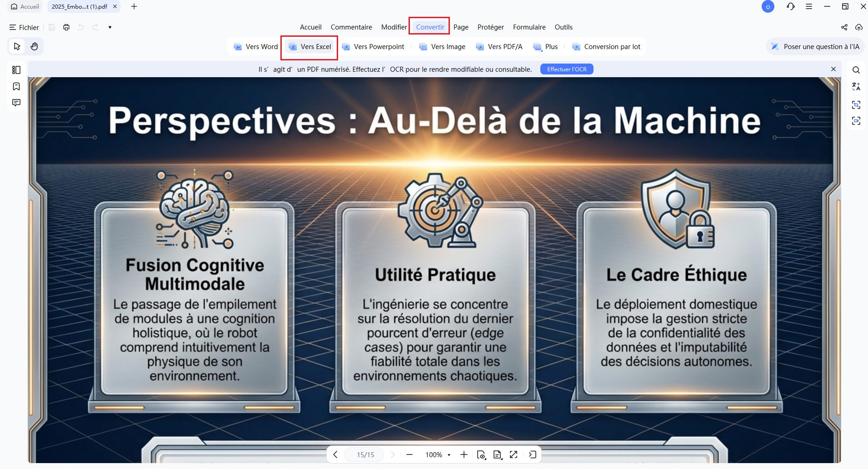The image size is (868, 469).
Task: Select the hand pan tool
Action: point(34,46)
